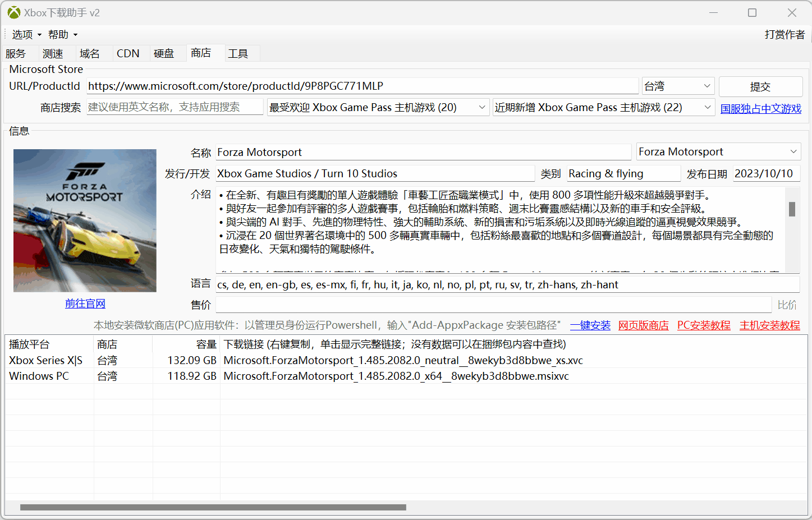812x520 pixels.
Task: Open the 台湾 region dropdown
Action: pos(677,86)
